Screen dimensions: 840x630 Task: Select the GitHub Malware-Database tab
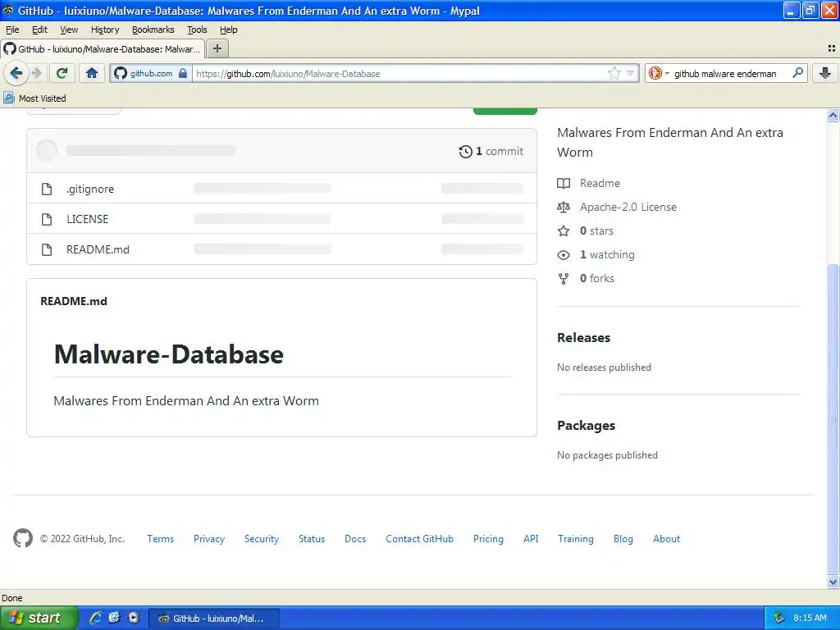pos(103,48)
